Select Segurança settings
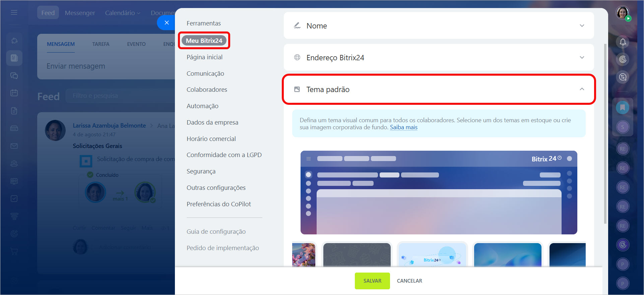The width and height of the screenshot is (644, 295). (201, 171)
